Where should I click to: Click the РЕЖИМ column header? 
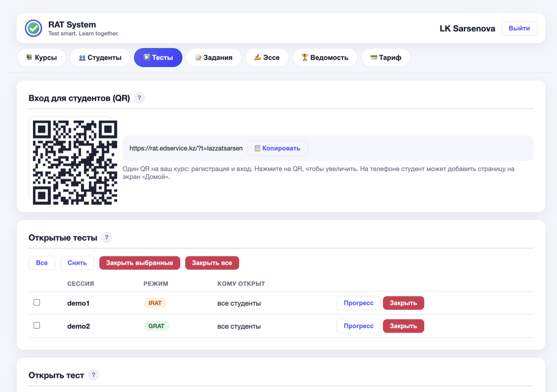(x=156, y=284)
